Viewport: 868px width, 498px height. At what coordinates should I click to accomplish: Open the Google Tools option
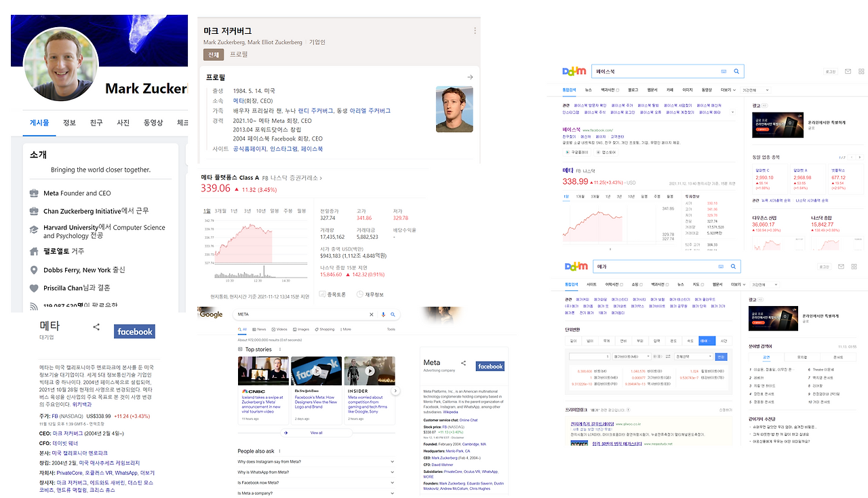coord(391,329)
